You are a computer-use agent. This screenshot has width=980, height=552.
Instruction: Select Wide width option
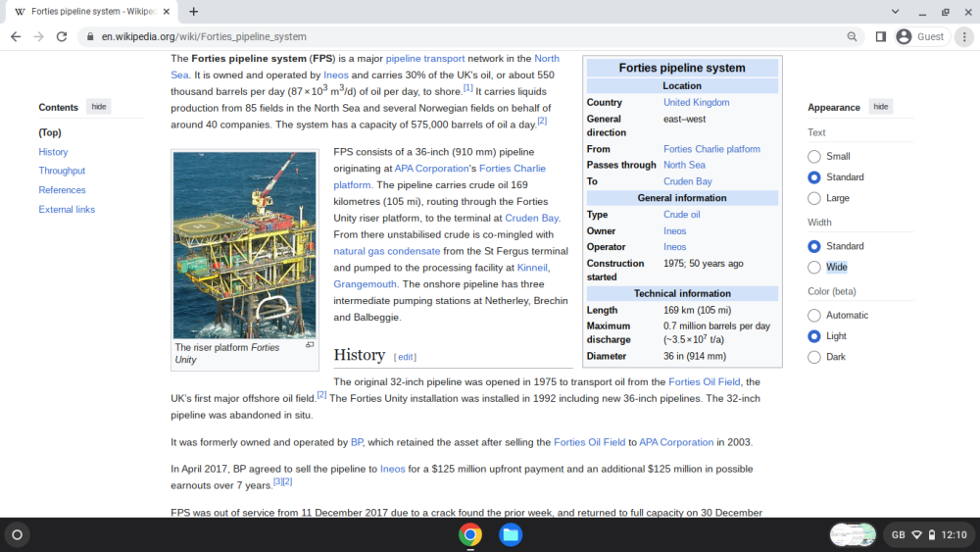point(813,268)
